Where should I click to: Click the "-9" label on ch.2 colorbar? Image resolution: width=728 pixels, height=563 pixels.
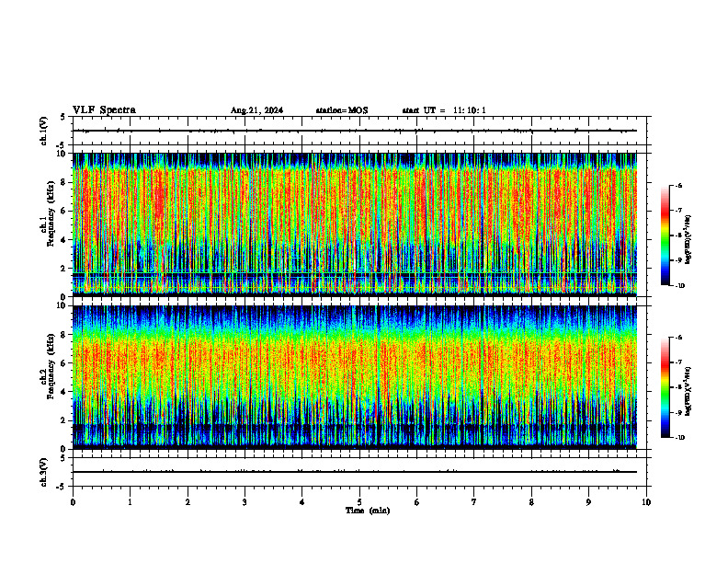678,412
